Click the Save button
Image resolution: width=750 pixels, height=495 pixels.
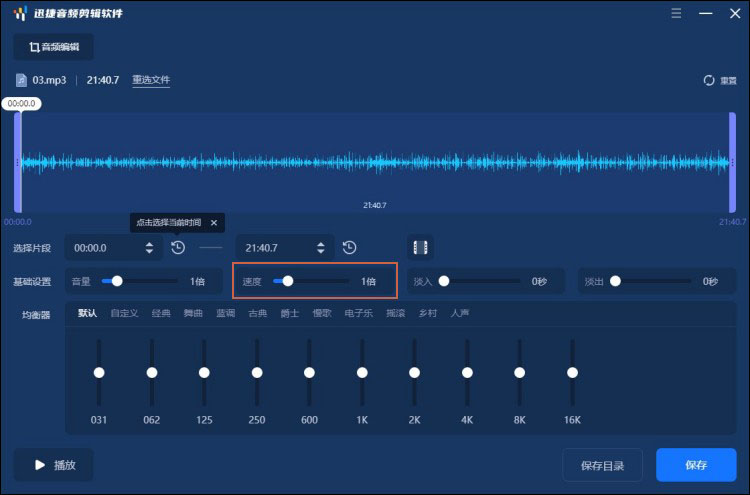click(x=696, y=465)
